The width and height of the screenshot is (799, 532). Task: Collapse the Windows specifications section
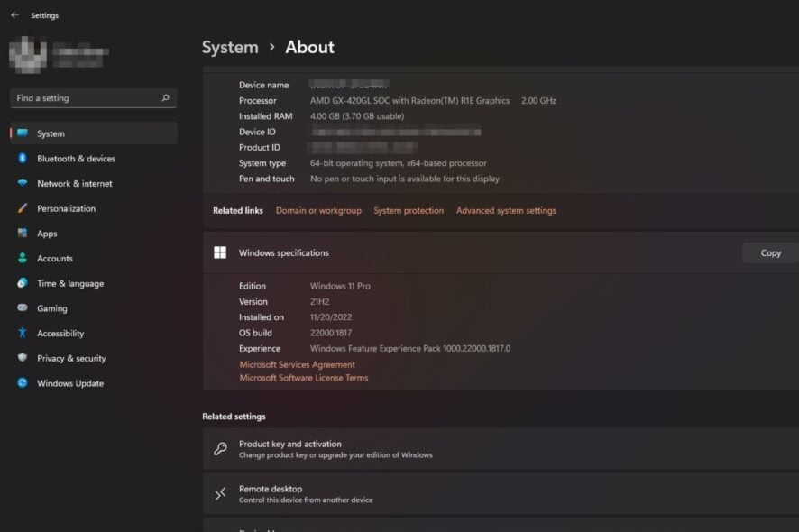501,252
